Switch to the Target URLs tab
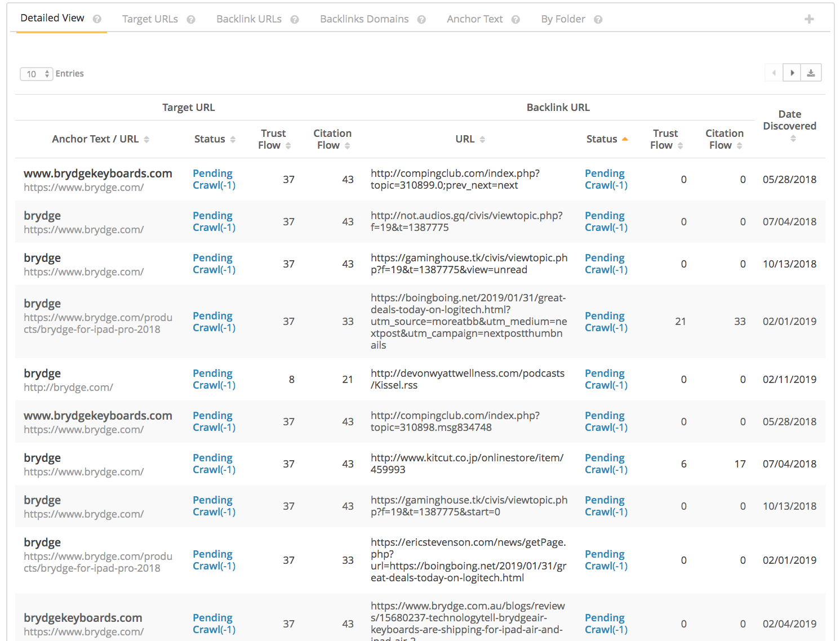The image size is (840, 641). tap(150, 19)
